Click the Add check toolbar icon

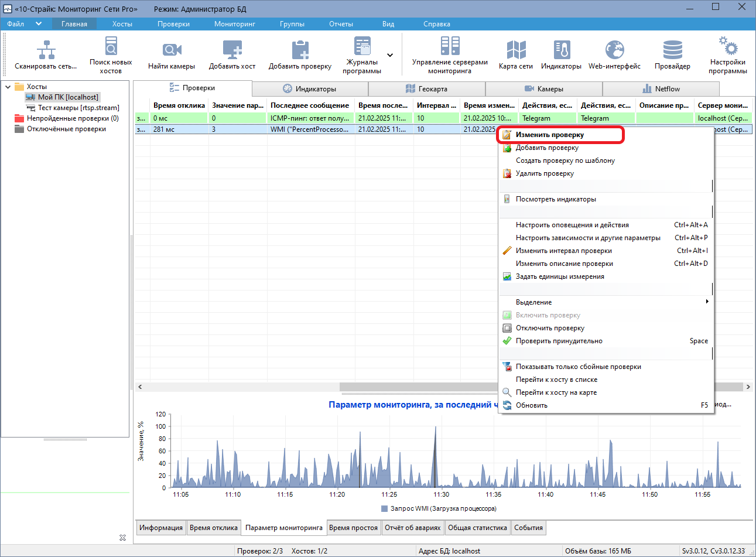tap(300, 51)
